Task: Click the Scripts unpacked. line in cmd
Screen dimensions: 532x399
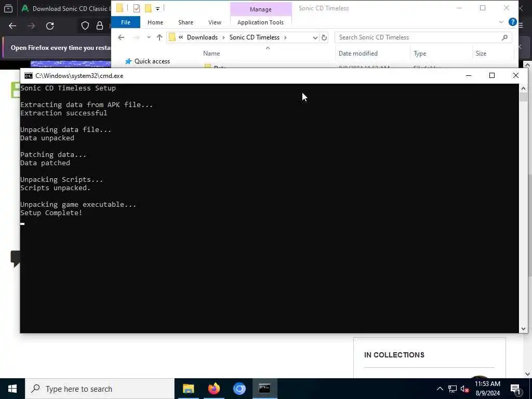Action: point(55,188)
